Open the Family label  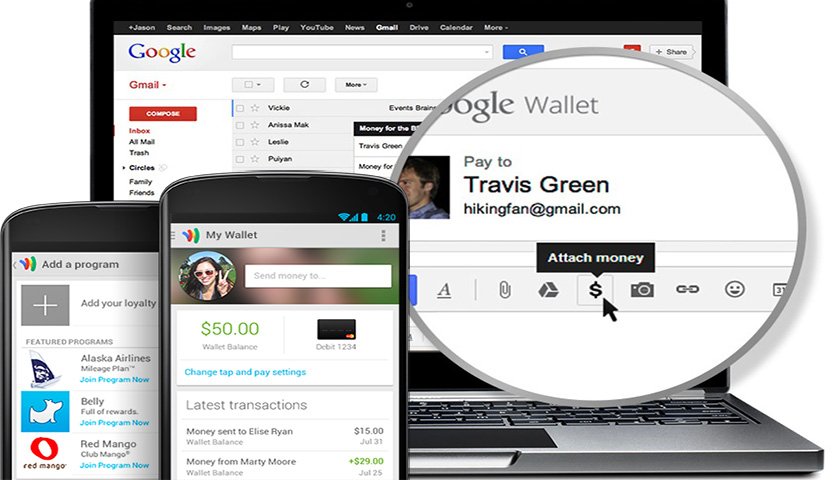140,182
